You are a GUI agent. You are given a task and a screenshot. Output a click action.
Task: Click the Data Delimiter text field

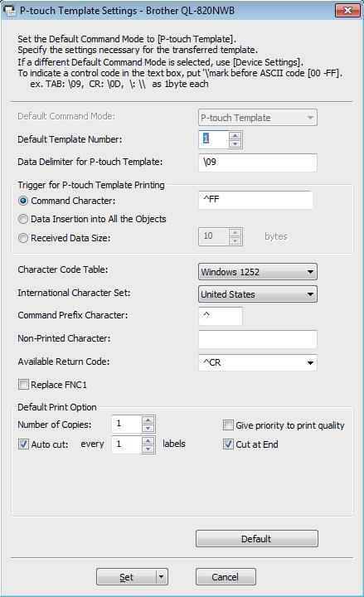click(x=257, y=163)
